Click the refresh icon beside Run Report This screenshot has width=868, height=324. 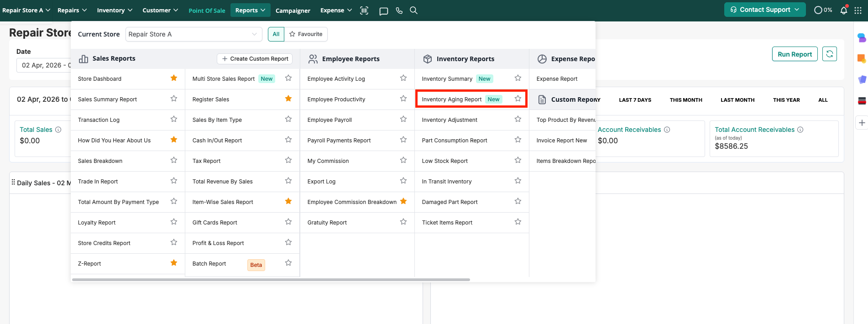pyautogui.click(x=829, y=54)
